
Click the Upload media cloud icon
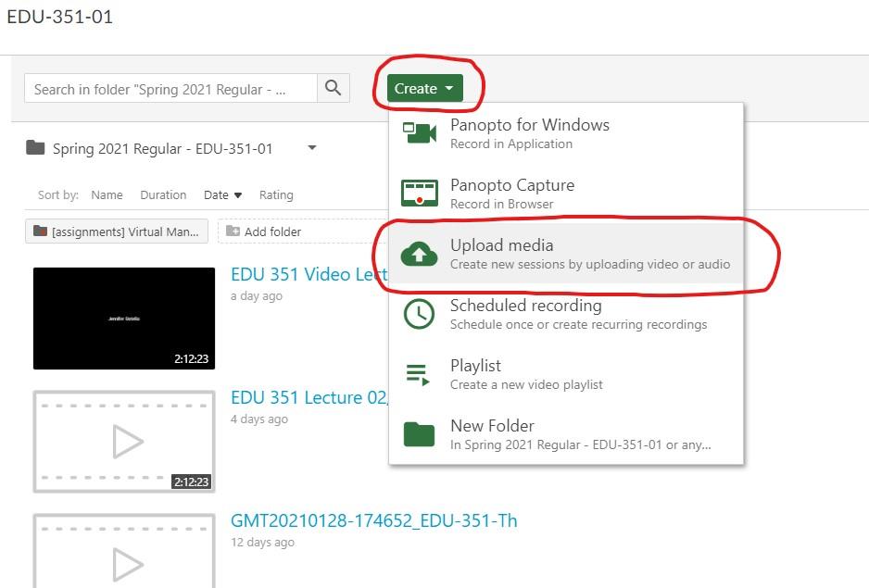coord(419,254)
